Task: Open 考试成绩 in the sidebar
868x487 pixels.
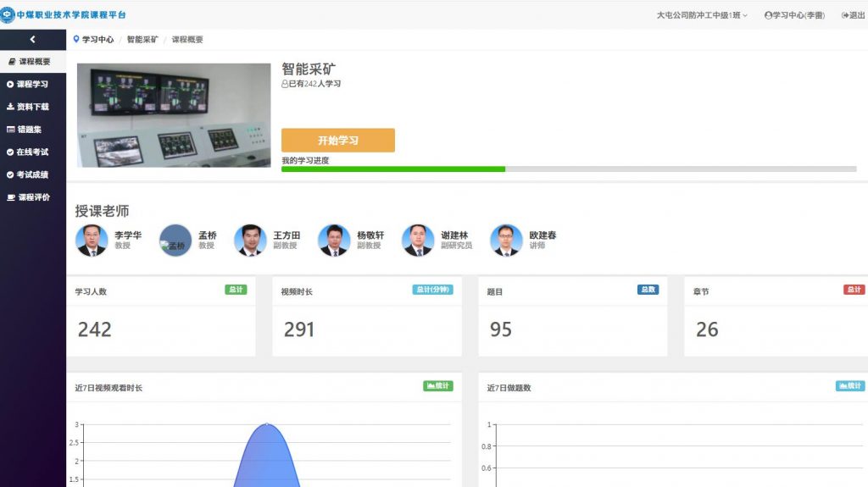Action: 33,174
